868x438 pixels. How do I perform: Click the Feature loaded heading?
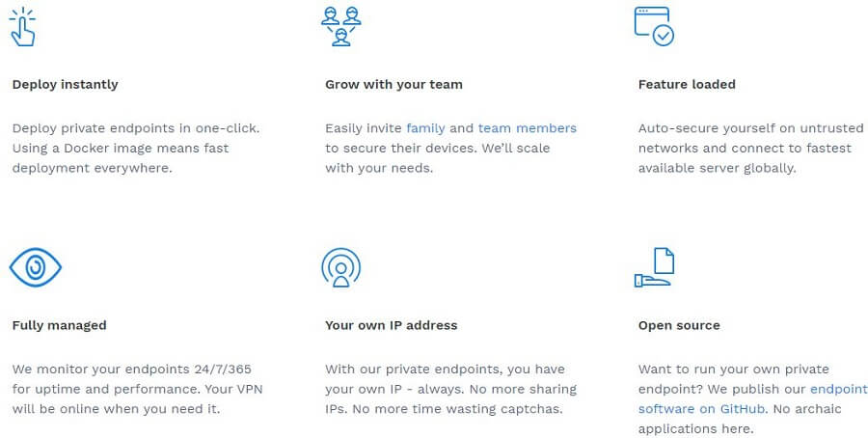pyautogui.click(x=687, y=85)
